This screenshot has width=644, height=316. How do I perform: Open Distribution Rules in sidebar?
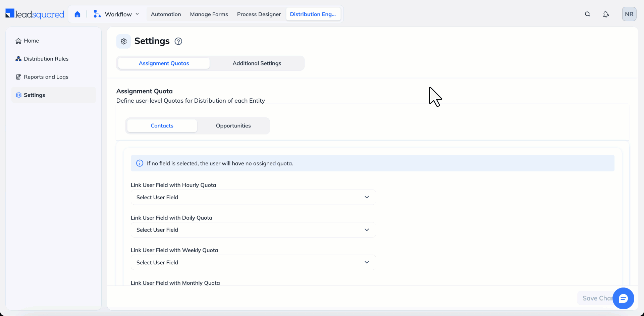[x=54, y=59]
